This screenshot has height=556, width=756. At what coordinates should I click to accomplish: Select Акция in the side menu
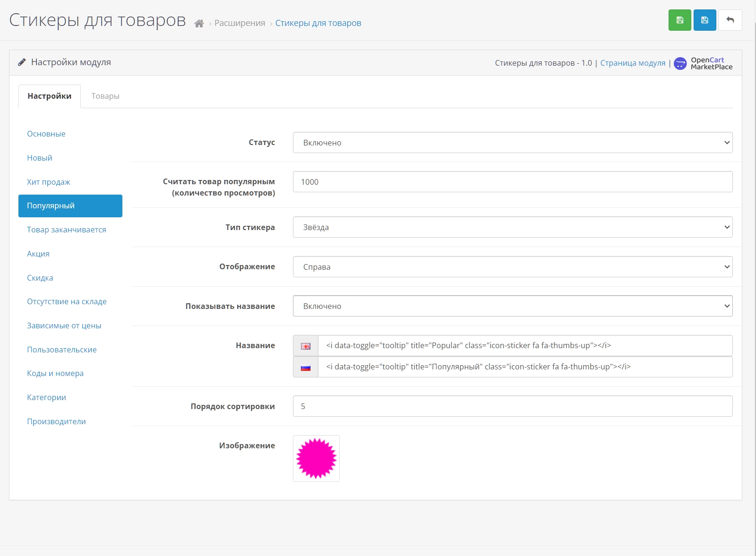70,254
